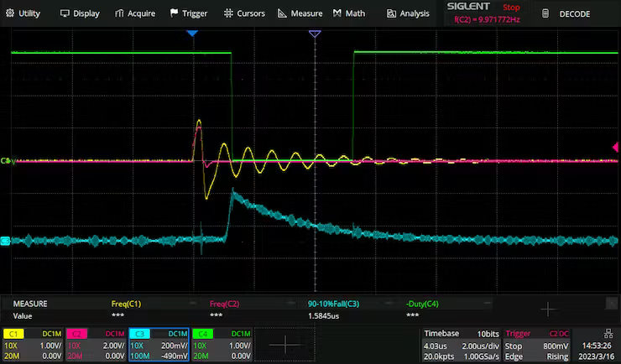Click the -Duty(C4) measurement item
Screen dimensions: 621x364
pyautogui.click(x=422, y=304)
